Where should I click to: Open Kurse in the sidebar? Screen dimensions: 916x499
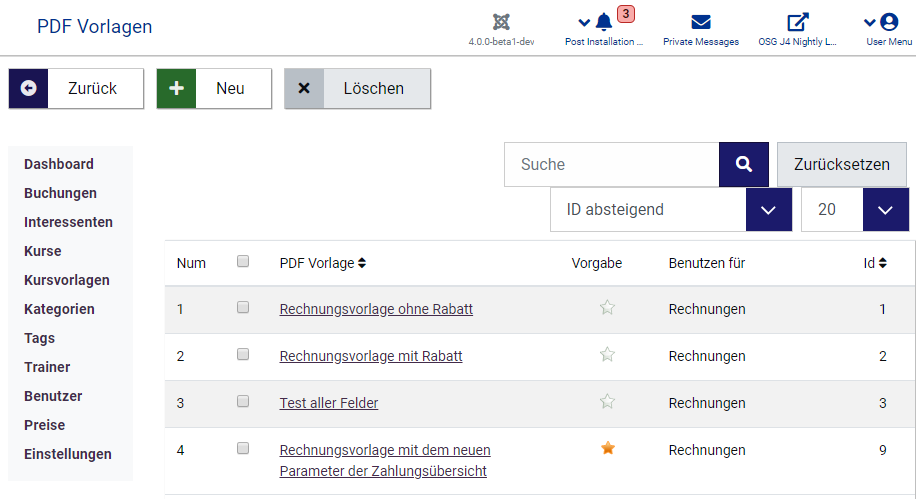[x=43, y=251]
